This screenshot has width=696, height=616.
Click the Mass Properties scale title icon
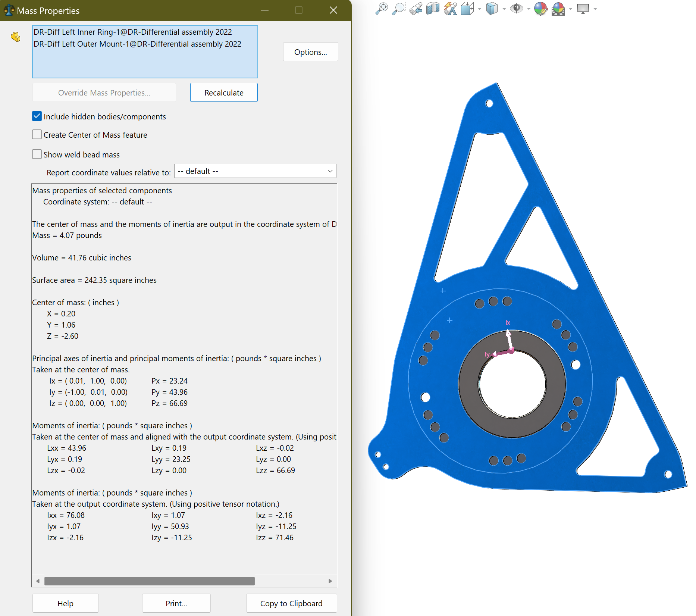pos(9,10)
